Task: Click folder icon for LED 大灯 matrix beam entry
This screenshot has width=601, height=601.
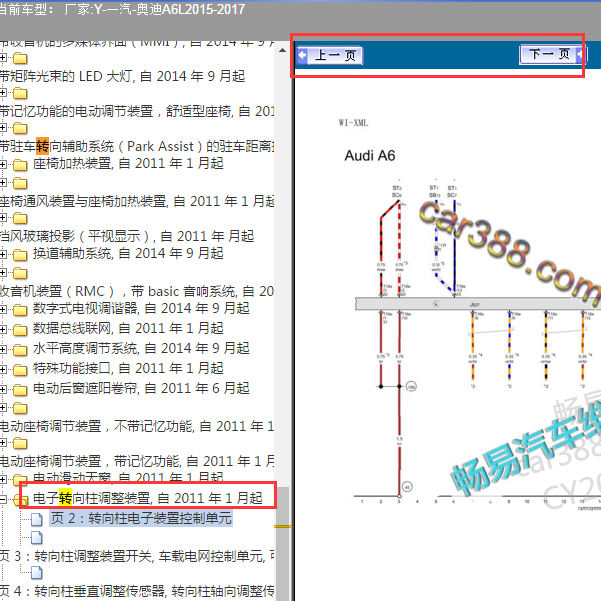Action: [x=20, y=58]
